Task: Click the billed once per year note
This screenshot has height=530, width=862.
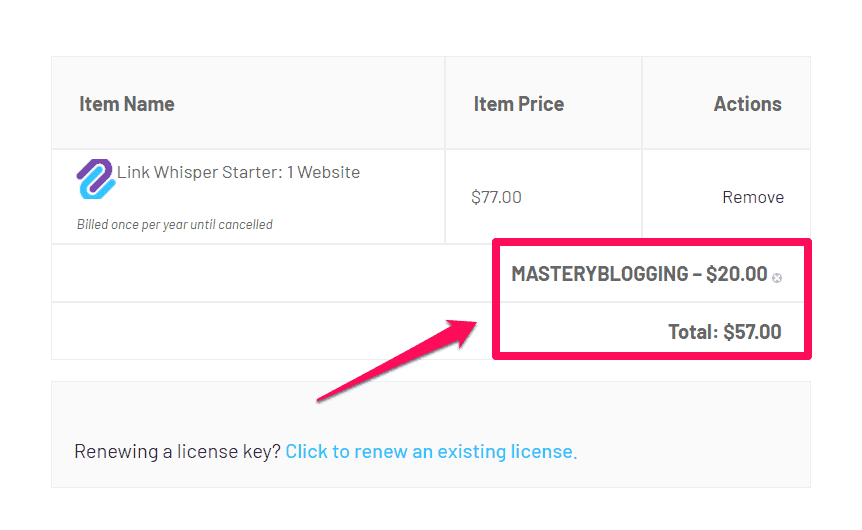Action: pyautogui.click(x=175, y=224)
